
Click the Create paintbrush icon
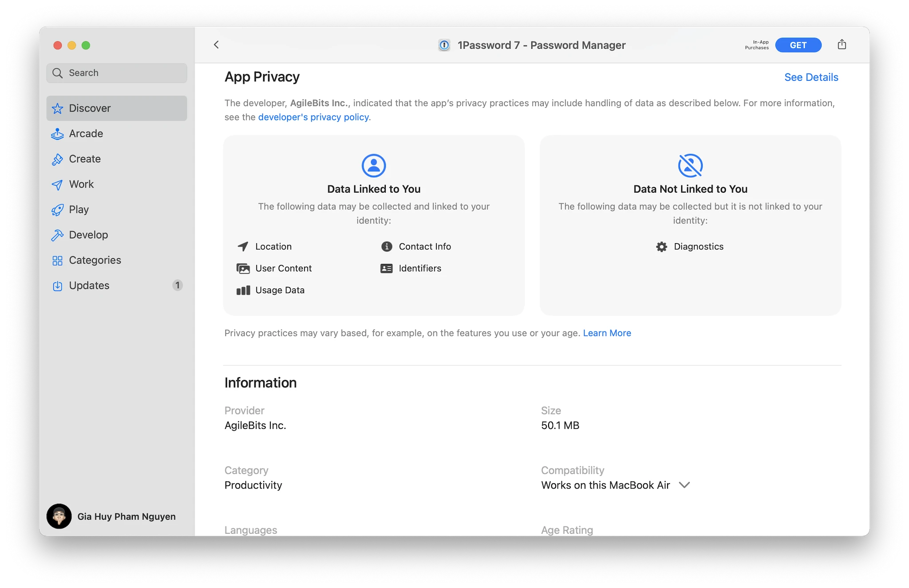point(57,159)
